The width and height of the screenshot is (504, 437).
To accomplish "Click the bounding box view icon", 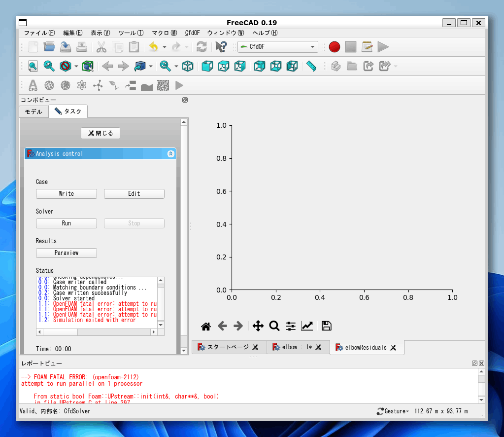I will pos(87,66).
